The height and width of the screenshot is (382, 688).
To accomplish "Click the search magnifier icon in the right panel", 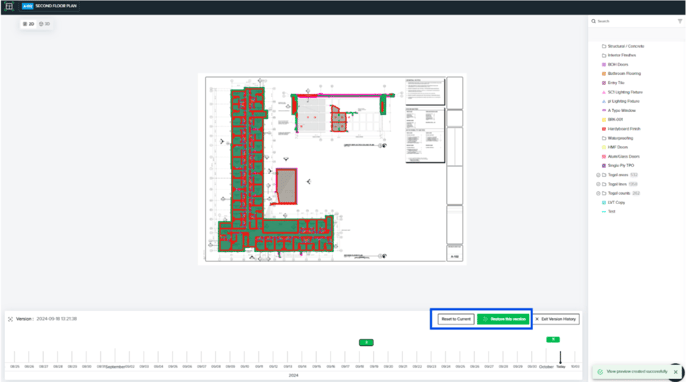I will click(593, 21).
